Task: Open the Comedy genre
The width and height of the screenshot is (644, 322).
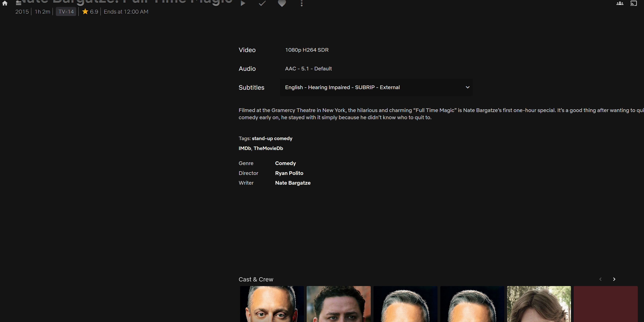Action: point(285,163)
